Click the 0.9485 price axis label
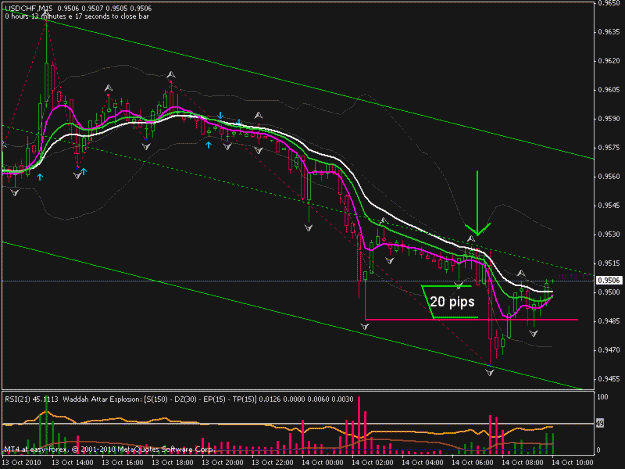 pos(609,321)
